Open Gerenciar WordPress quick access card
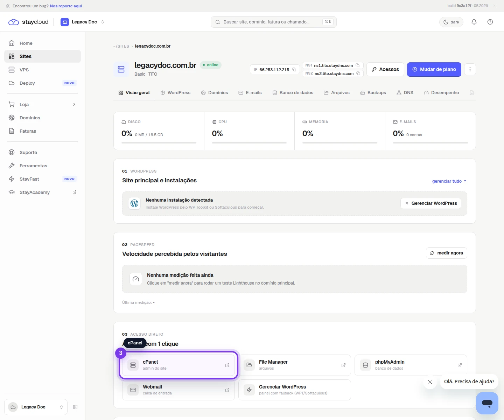Screen dimensions: 504x420 [295, 390]
